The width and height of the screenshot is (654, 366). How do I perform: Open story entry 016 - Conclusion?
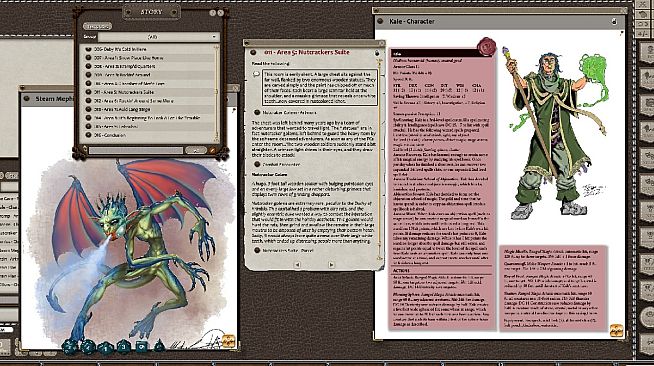pyautogui.click(x=110, y=135)
